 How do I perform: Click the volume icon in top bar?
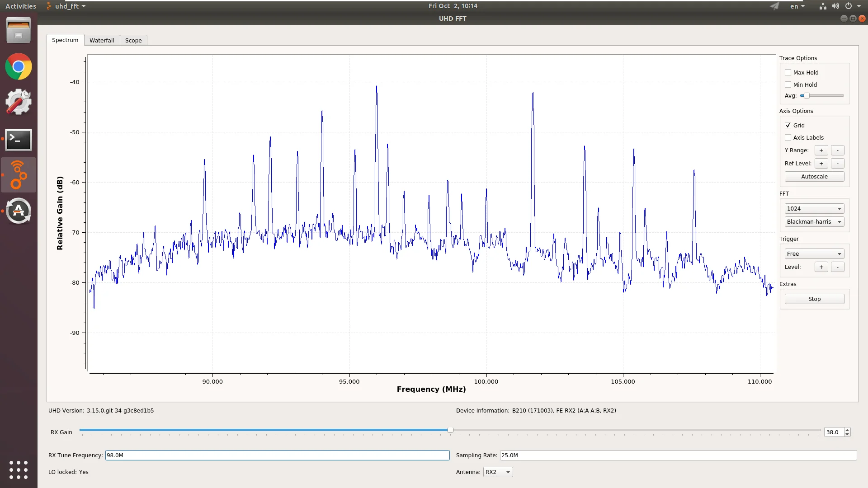point(835,6)
